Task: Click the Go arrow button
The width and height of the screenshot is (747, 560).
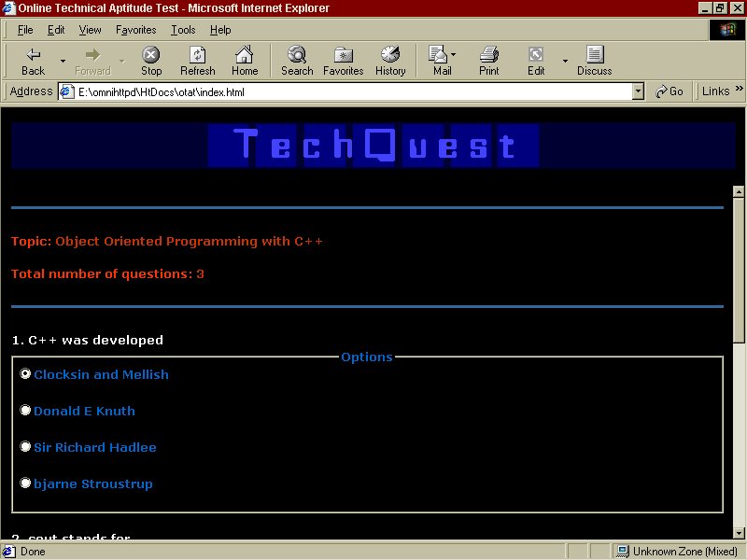Action: click(669, 91)
